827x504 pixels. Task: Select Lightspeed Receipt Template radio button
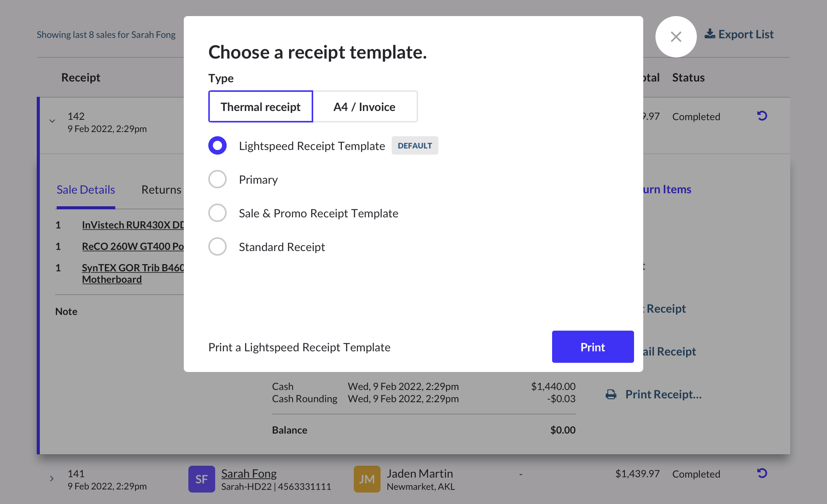tap(217, 146)
